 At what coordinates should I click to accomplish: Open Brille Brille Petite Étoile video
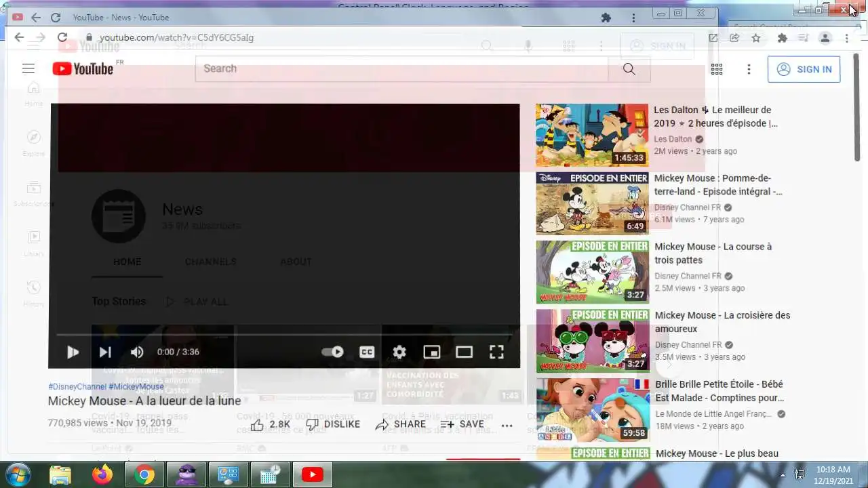(x=719, y=391)
